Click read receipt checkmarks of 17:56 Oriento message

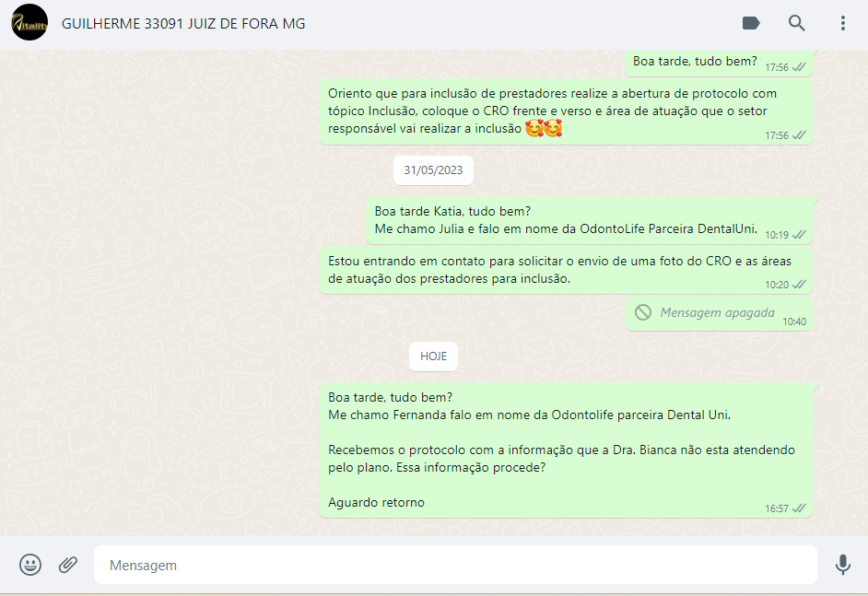pos(800,135)
